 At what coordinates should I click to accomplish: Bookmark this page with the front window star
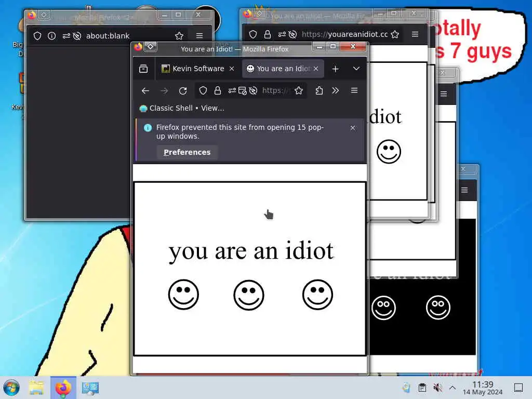299,90
